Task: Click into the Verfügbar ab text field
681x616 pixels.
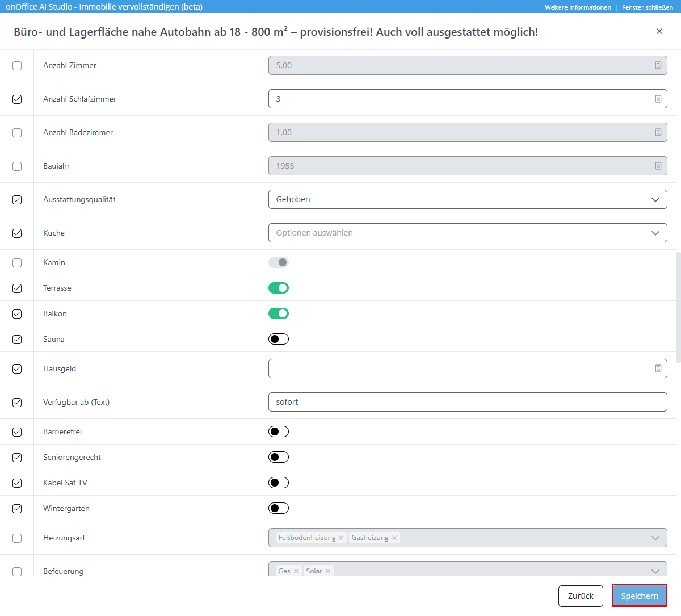Action: click(467, 402)
